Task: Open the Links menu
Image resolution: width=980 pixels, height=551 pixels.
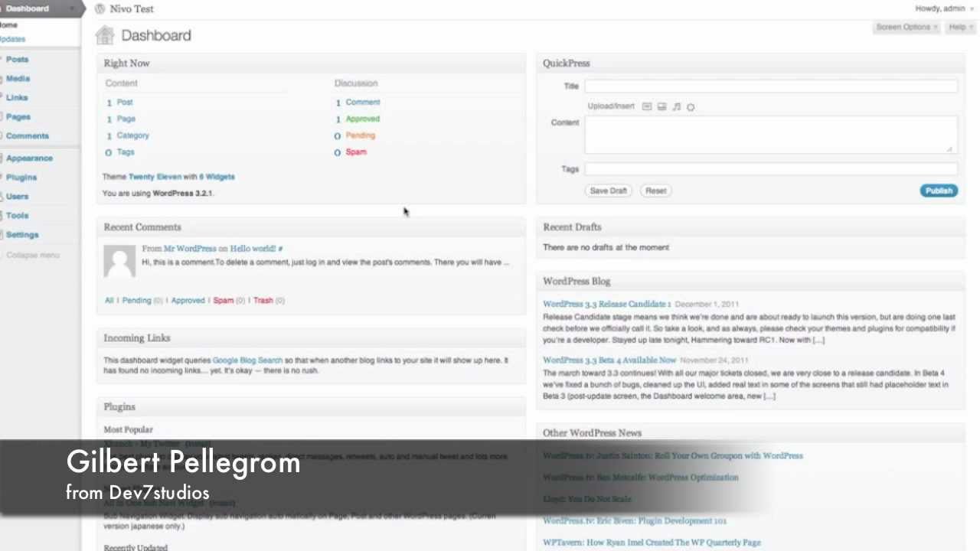Action: click(17, 97)
